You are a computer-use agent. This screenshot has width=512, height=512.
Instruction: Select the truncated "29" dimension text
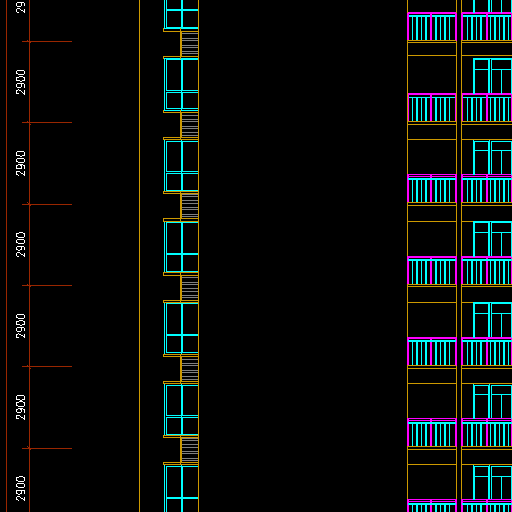(21, 7)
